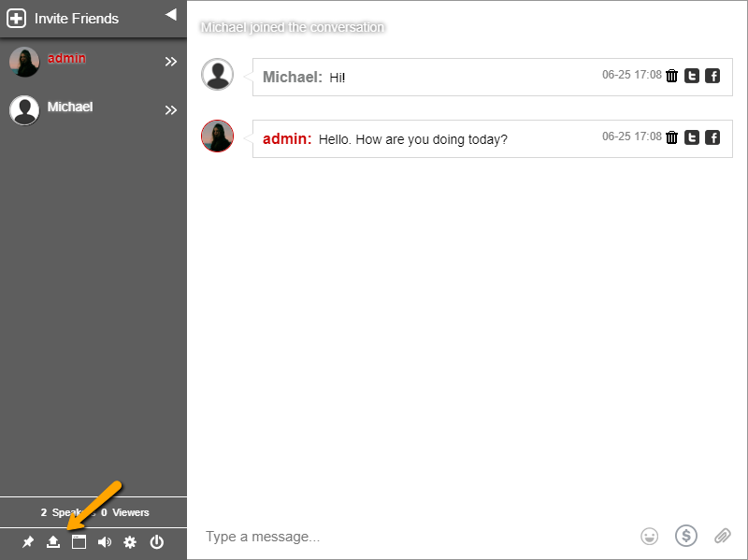Screen dimensions: 748x560
Task: Delete Michael's 'Hi!' message with the trash icon
Action: coord(671,76)
